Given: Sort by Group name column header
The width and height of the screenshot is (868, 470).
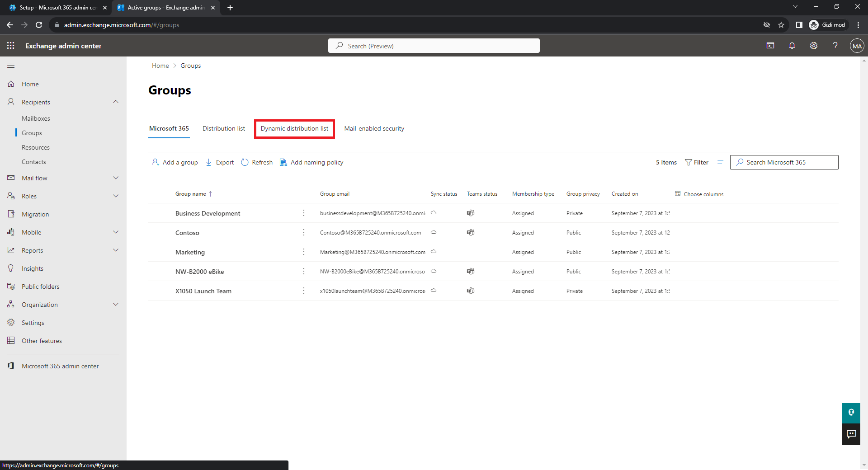Looking at the screenshot, I should [x=191, y=194].
